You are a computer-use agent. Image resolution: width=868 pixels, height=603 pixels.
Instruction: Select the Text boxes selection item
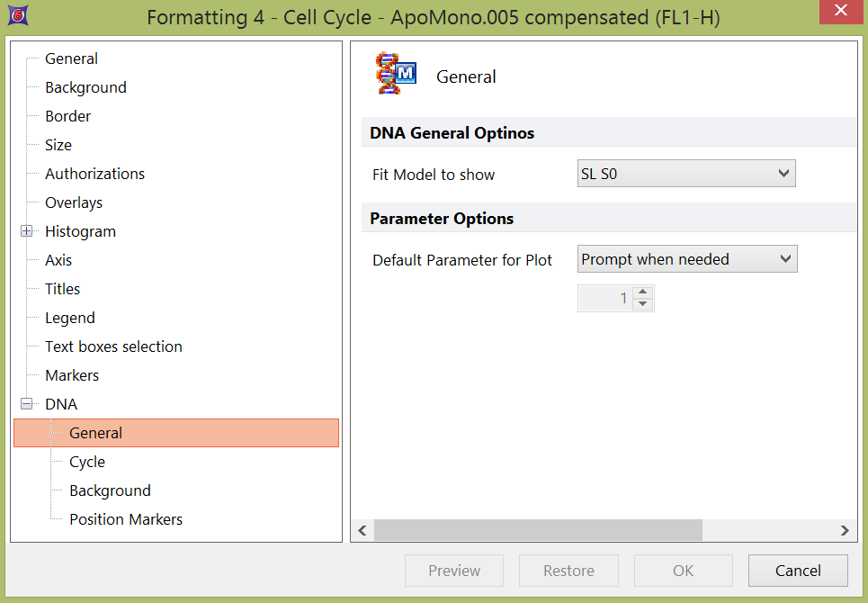113,346
